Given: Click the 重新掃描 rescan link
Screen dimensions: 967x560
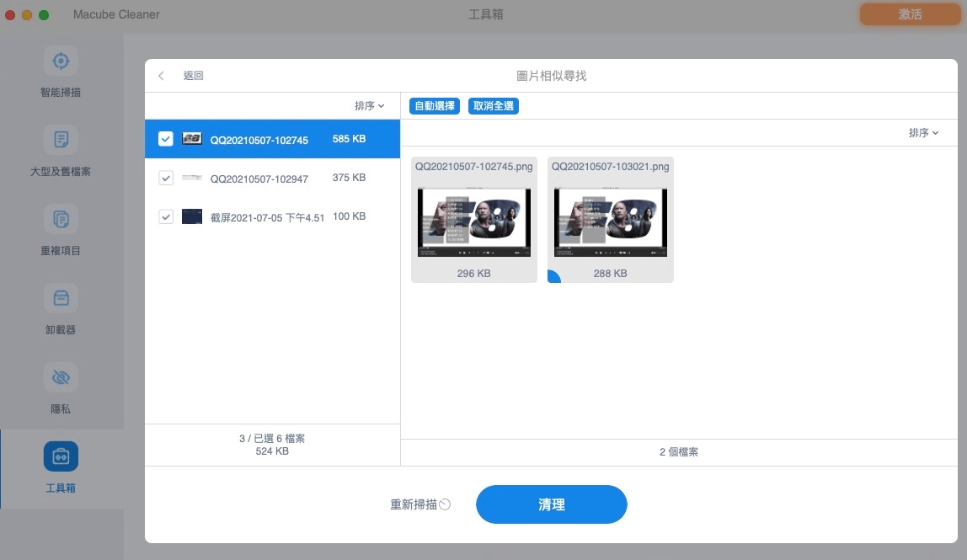Looking at the screenshot, I should [414, 504].
